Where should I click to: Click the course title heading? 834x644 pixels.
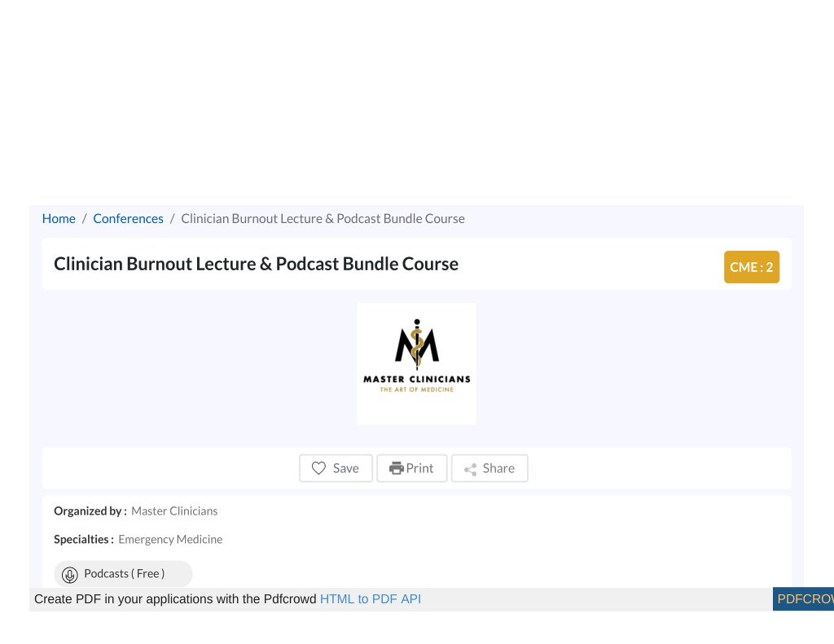256,264
